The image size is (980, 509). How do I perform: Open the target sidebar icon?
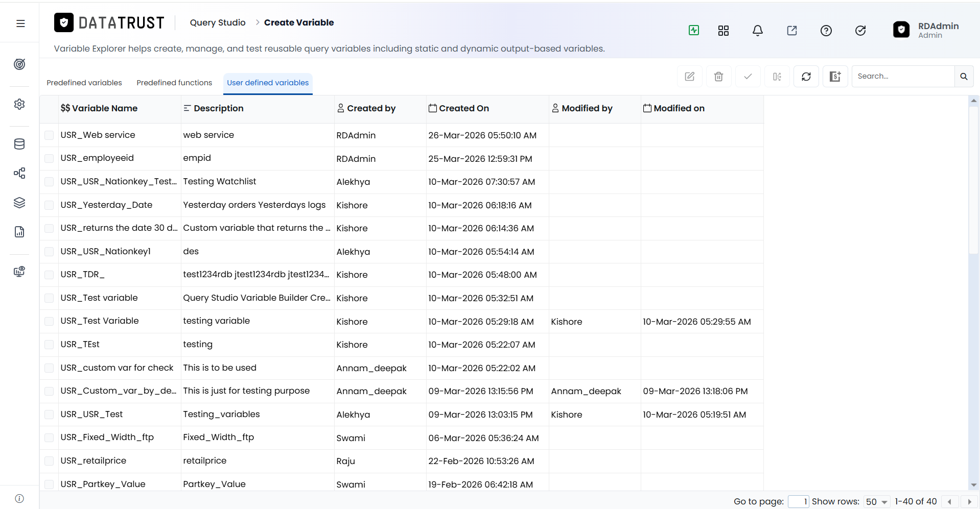tap(19, 64)
